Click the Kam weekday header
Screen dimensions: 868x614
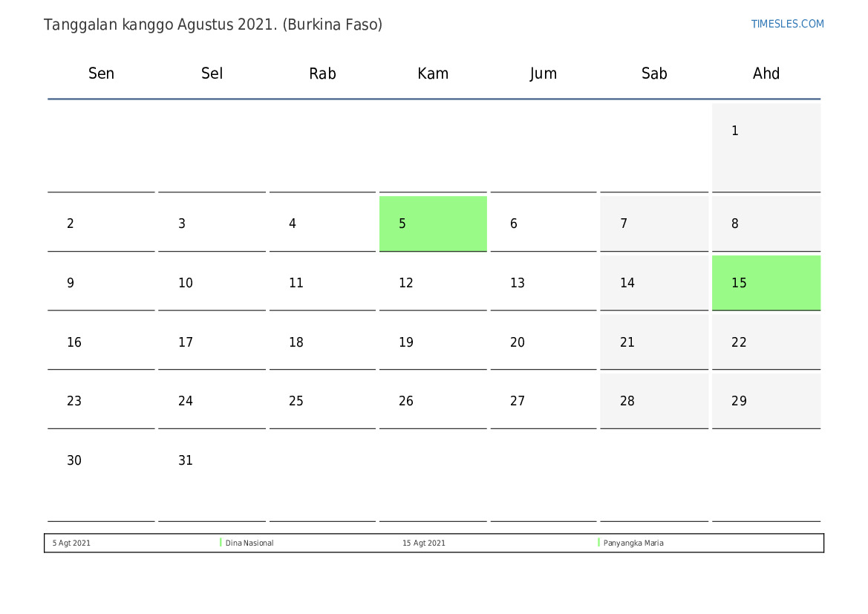[433, 74]
